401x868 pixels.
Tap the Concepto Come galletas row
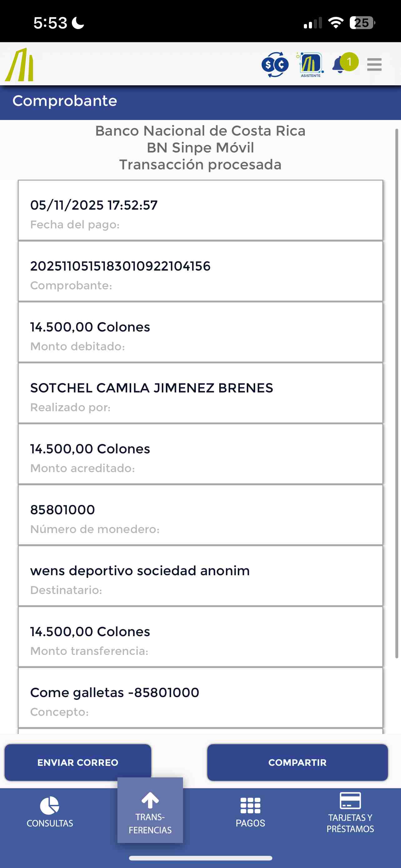coord(200,698)
